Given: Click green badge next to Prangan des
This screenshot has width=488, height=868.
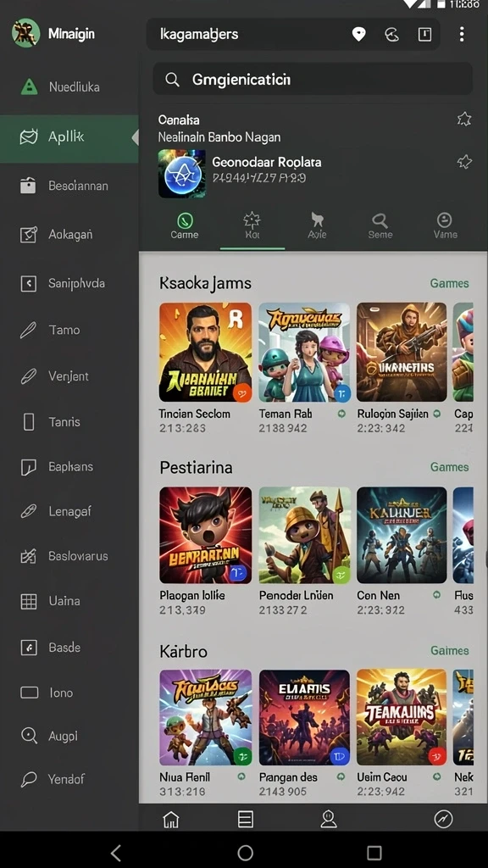Looking at the screenshot, I should click(341, 776).
